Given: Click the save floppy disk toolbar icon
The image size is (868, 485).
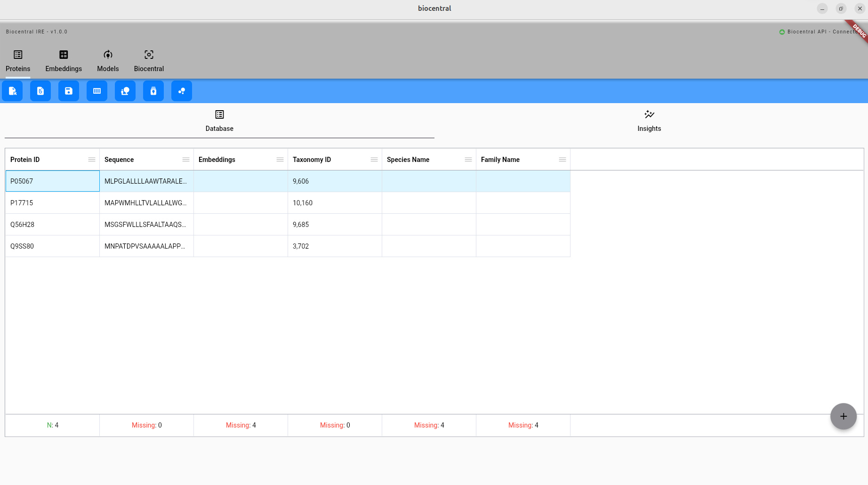Looking at the screenshot, I should (x=69, y=91).
